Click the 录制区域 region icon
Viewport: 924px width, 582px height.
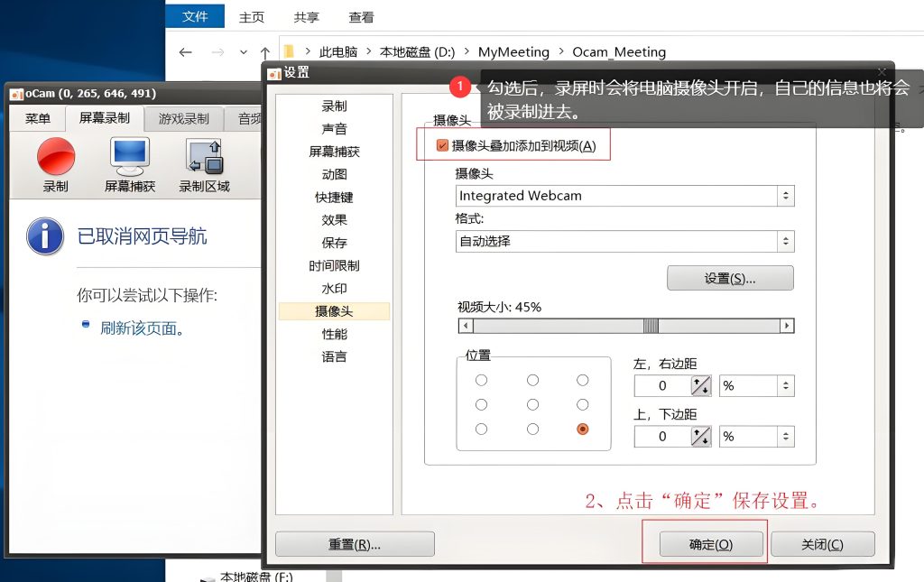point(205,157)
